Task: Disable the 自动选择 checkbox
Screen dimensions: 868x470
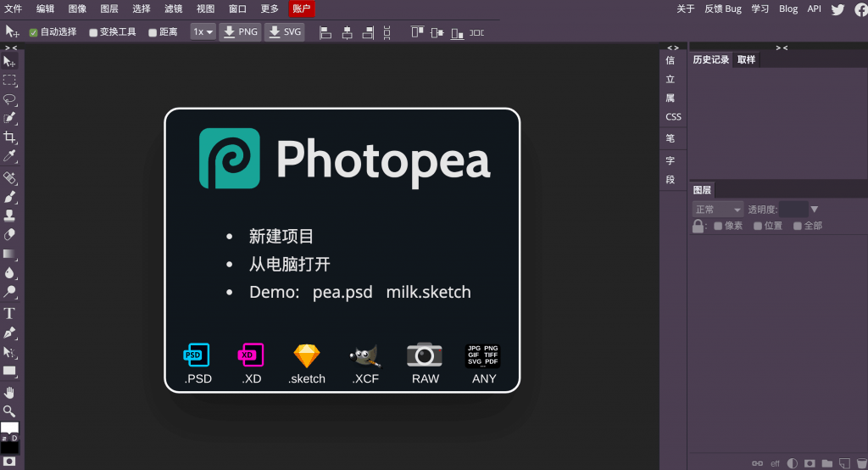Action: coord(33,33)
